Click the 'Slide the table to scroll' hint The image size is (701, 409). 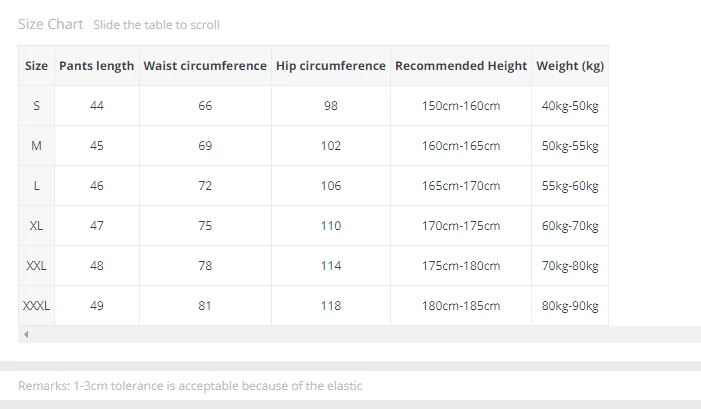pyautogui.click(x=156, y=25)
